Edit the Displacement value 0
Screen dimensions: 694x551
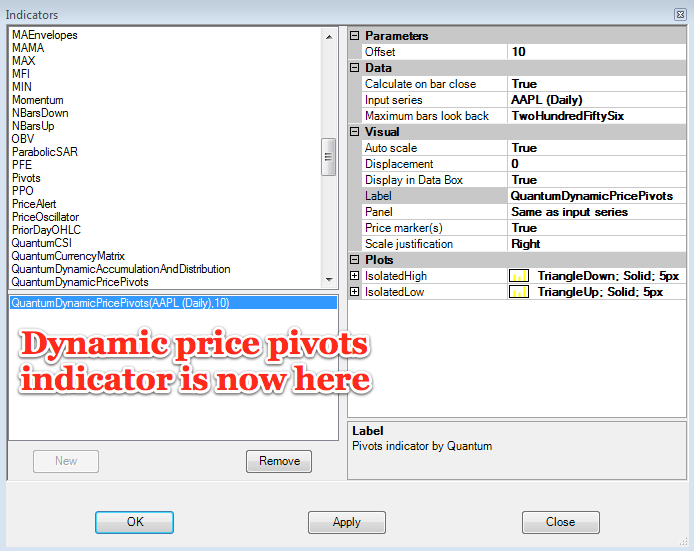pos(597,164)
